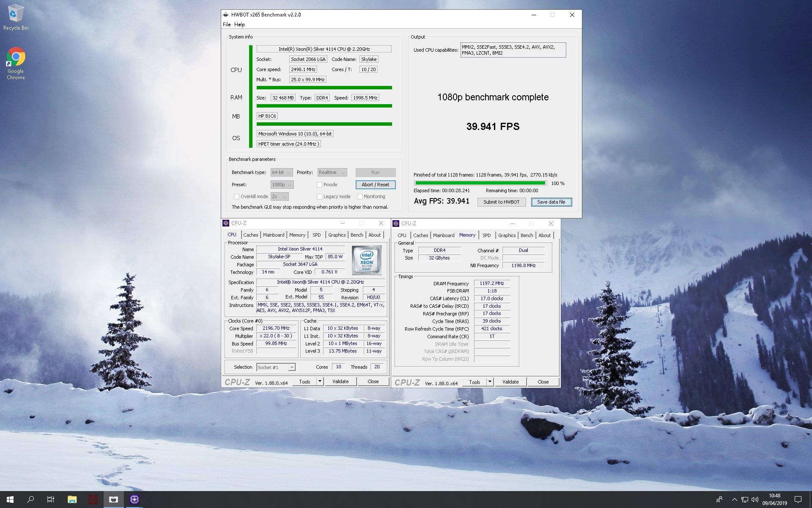The image size is (812, 508).
Task: Open the volume speaker tray icon
Action: click(755, 500)
